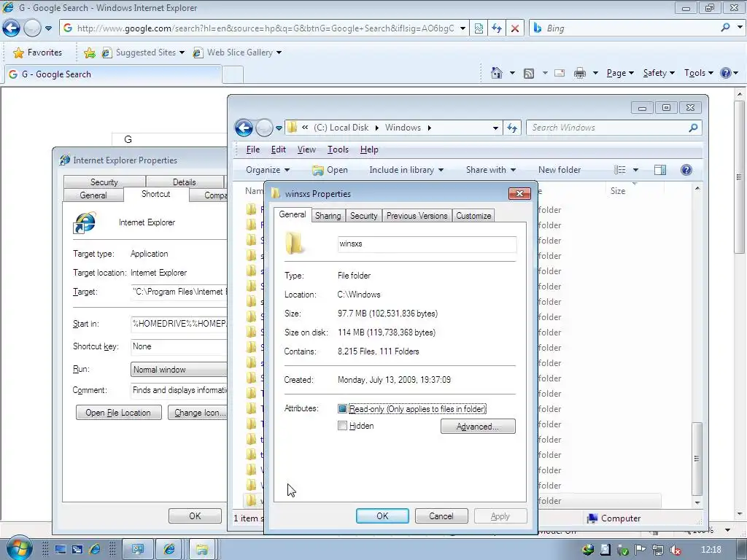
Task: Open Explorer help question mark icon
Action: (x=686, y=170)
